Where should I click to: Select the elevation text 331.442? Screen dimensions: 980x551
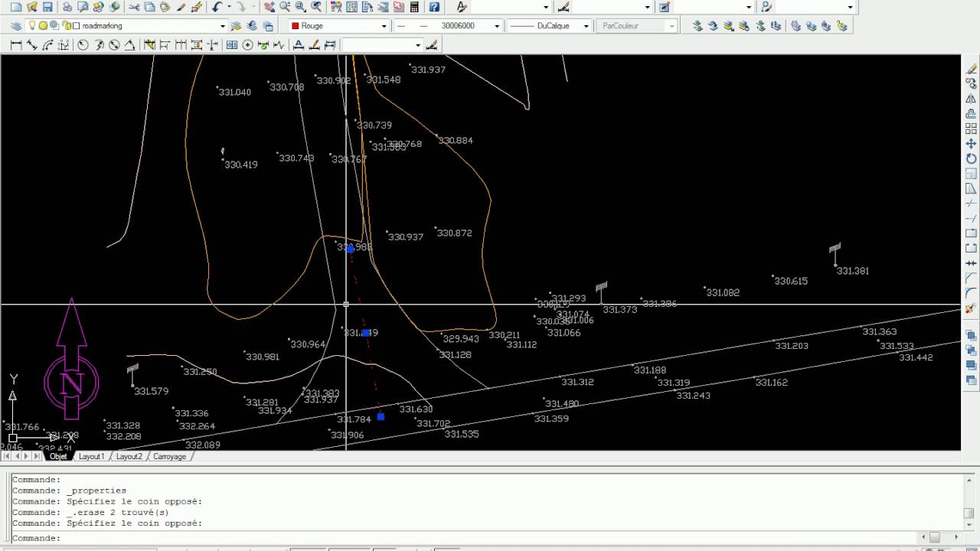tap(916, 357)
